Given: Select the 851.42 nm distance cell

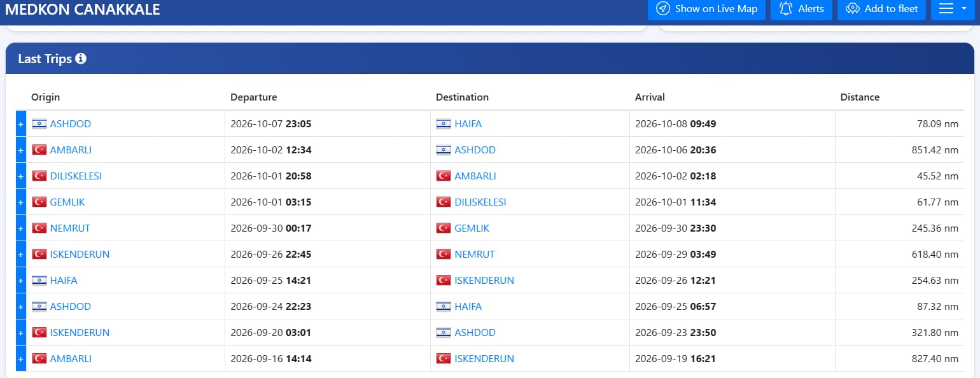Looking at the screenshot, I should [x=899, y=150].
